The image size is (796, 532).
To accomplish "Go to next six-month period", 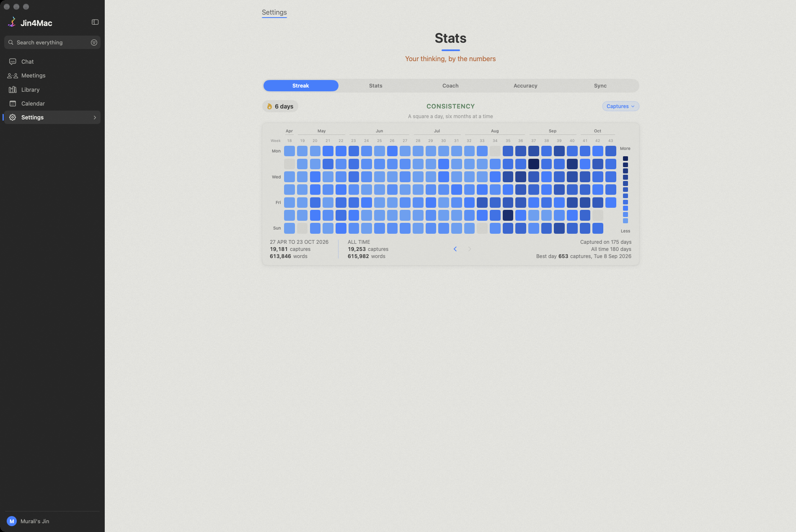I will click(470, 249).
